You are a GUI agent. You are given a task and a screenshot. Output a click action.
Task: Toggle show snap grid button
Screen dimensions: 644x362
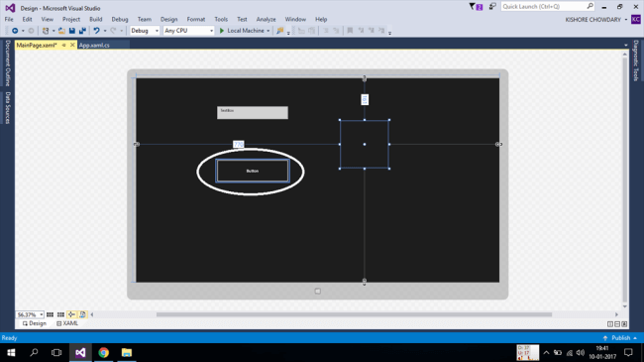tap(50, 314)
